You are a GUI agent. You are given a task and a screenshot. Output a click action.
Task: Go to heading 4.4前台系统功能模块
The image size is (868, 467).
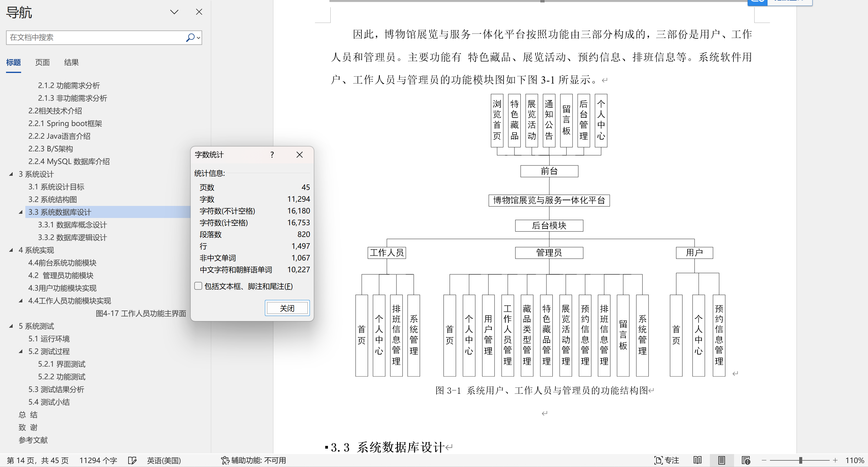coord(62,263)
